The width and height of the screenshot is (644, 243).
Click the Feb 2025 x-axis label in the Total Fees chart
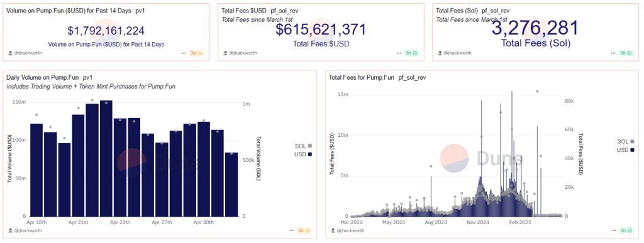(x=520, y=222)
